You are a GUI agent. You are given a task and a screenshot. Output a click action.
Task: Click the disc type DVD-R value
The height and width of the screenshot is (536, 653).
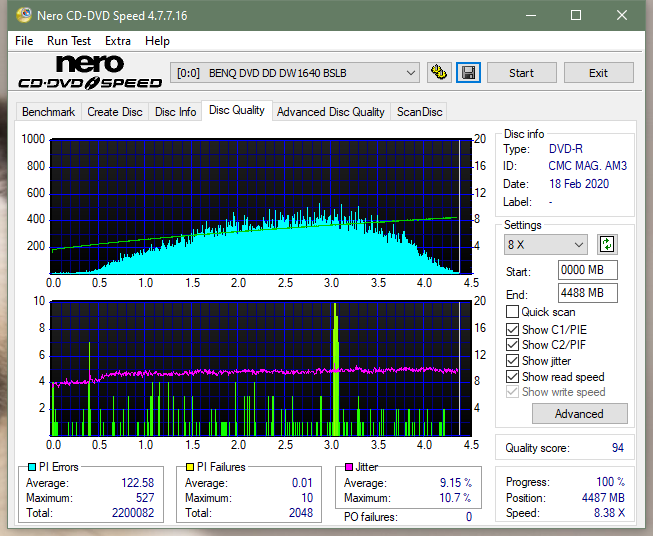[x=566, y=149]
